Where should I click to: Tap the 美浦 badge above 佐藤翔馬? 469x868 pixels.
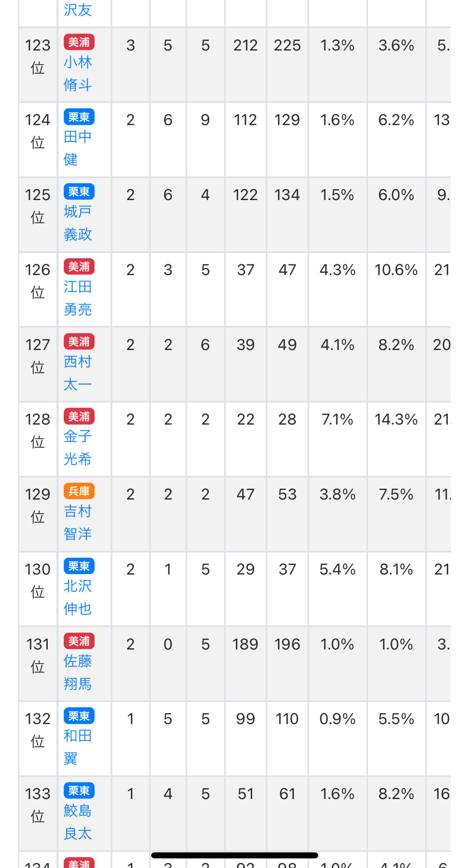coord(79,641)
